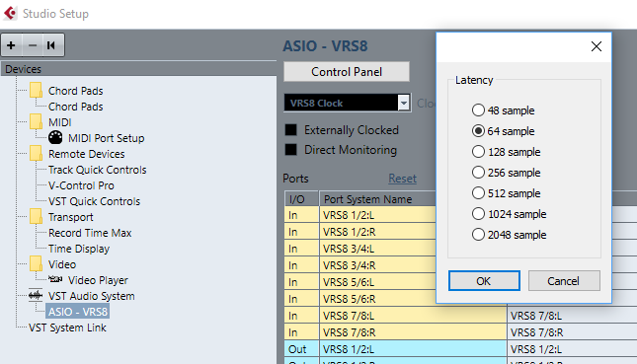Cancel the latency dialog
The height and width of the screenshot is (364, 637).
coord(564,281)
